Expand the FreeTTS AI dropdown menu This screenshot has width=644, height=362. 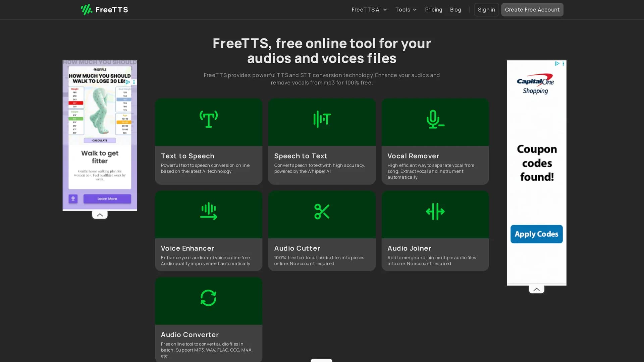click(x=369, y=10)
